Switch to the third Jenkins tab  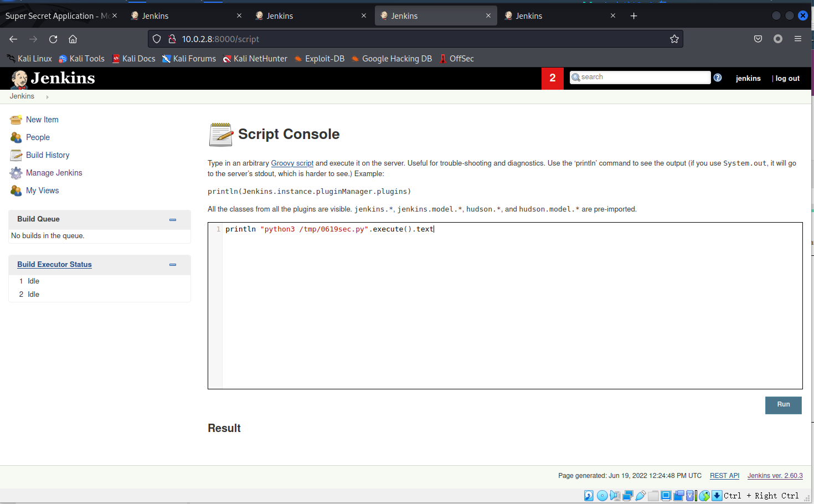click(x=435, y=16)
